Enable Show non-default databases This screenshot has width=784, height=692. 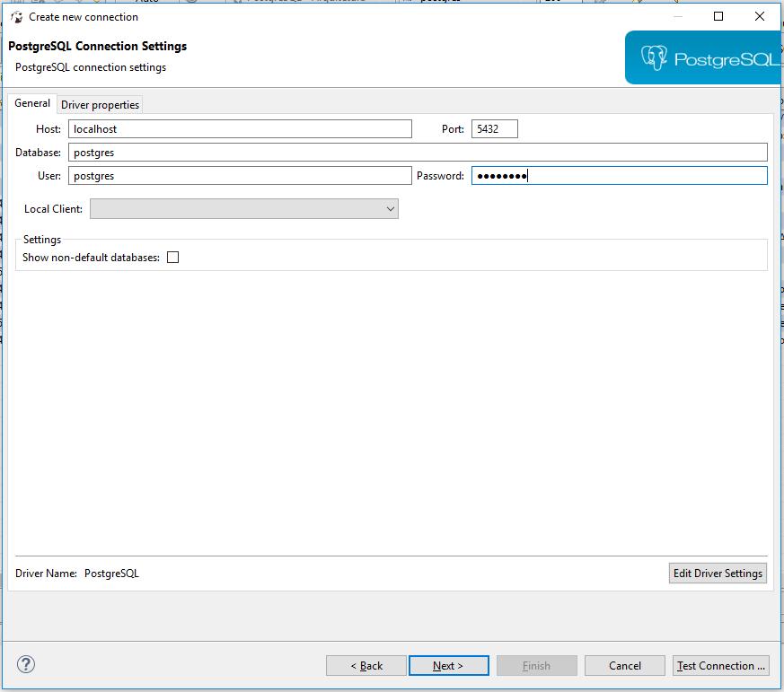coord(172,256)
